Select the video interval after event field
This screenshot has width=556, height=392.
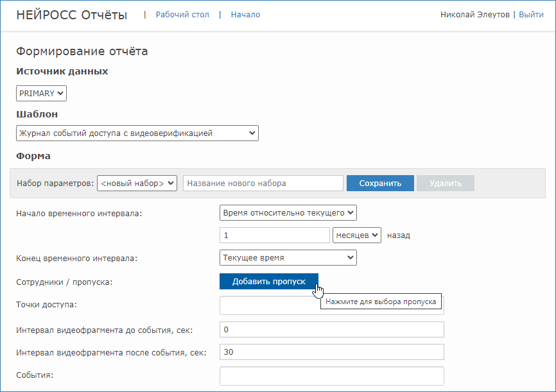tap(331, 352)
